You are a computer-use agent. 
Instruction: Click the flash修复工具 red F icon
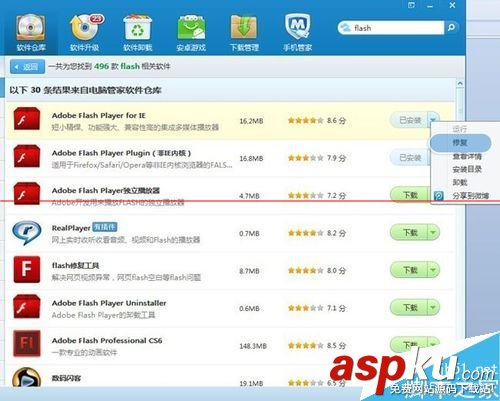click(x=27, y=269)
